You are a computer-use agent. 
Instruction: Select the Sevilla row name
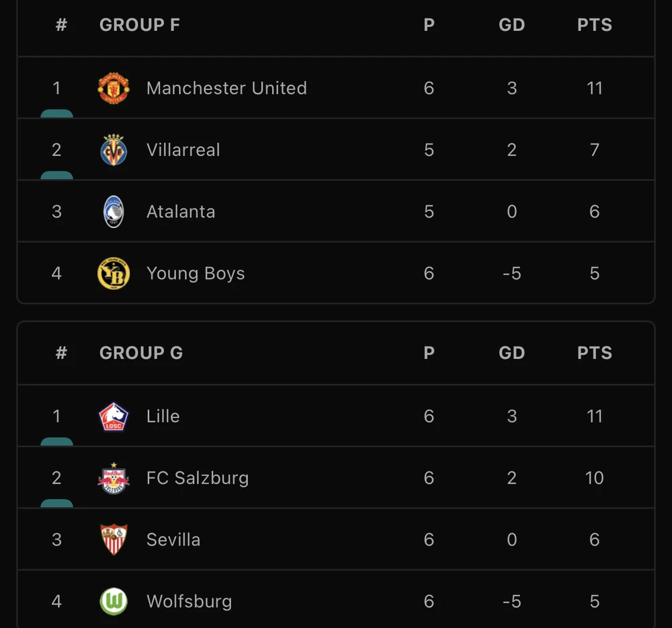point(173,540)
